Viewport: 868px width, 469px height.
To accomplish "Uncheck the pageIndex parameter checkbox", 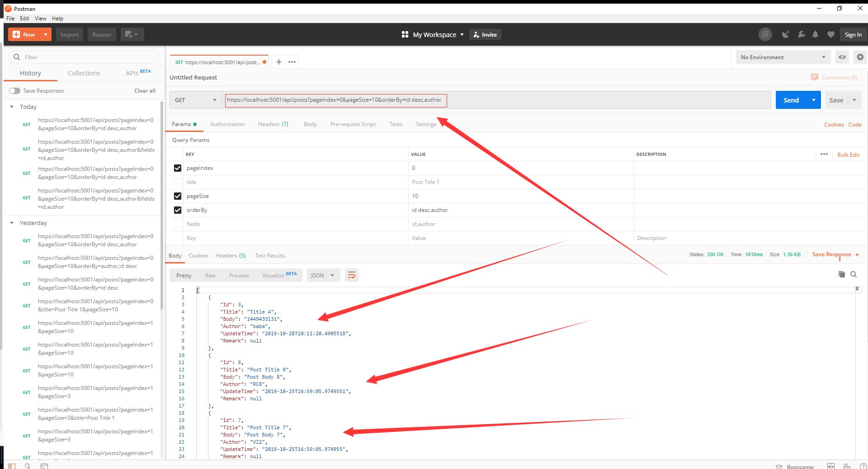I will coord(178,168).
